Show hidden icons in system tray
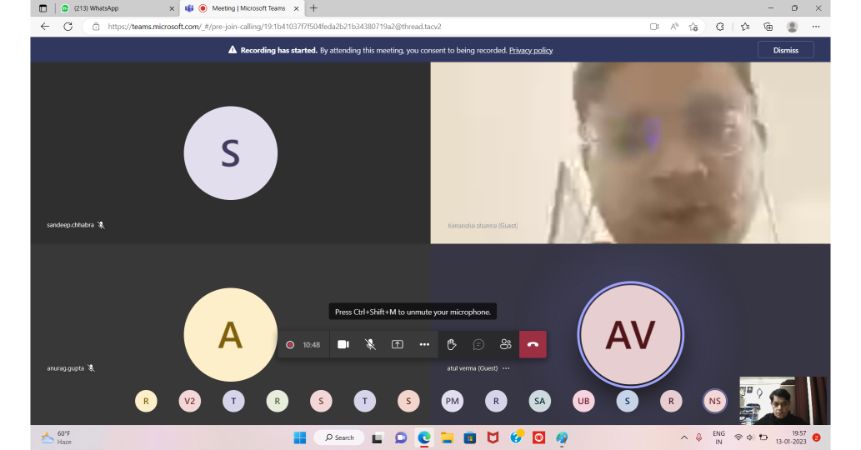Image resolution: width=861 pixels, height=450 pixels. pos(684,438)
